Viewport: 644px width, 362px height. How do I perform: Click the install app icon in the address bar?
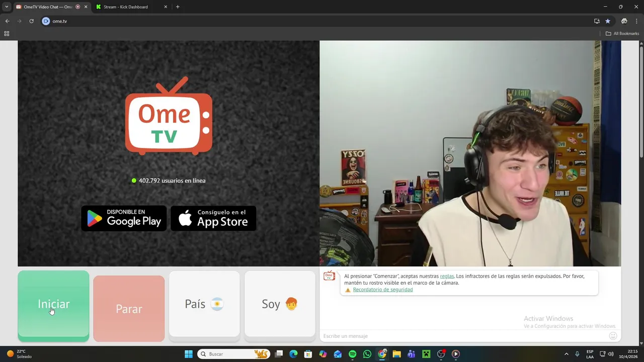pyautogui.click(x=597, y=21)
